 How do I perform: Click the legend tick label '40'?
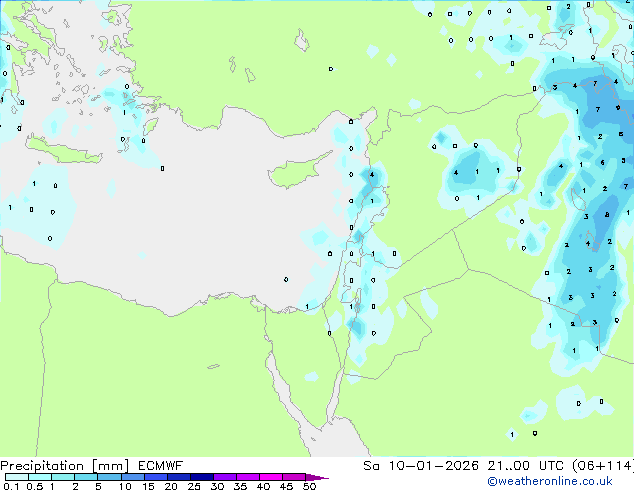[263, 486]
